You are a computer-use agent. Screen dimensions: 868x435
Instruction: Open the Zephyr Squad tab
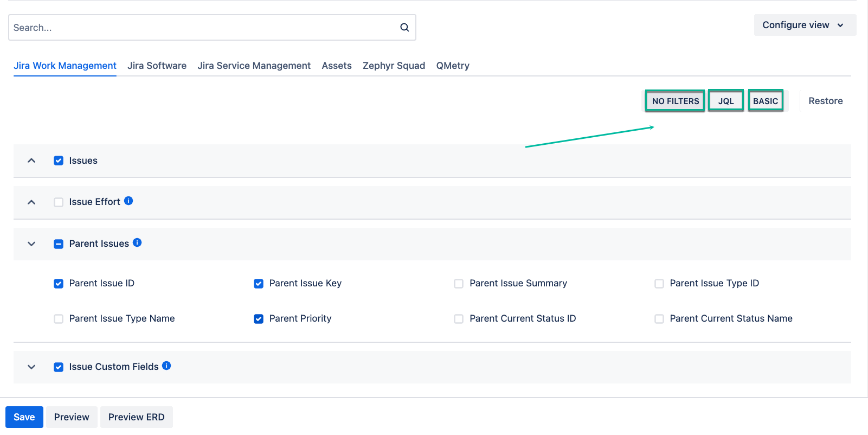click(x=394, y=66)
